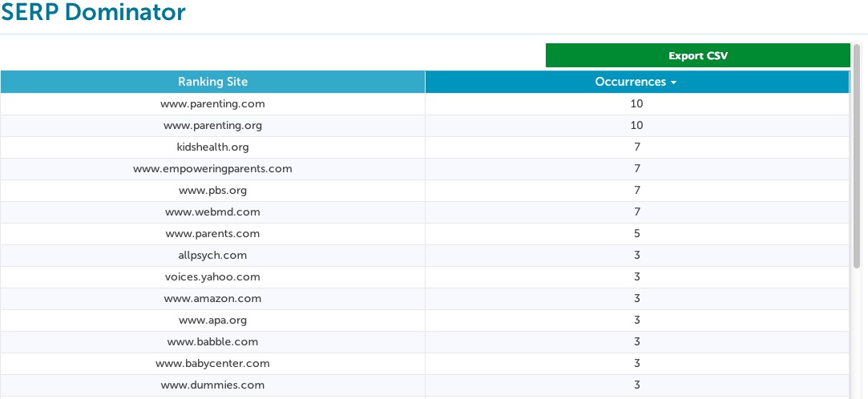Select the www.parenting.com row
Image resolution: width=868 pixels, height=399 pixels.
point(212,104)
